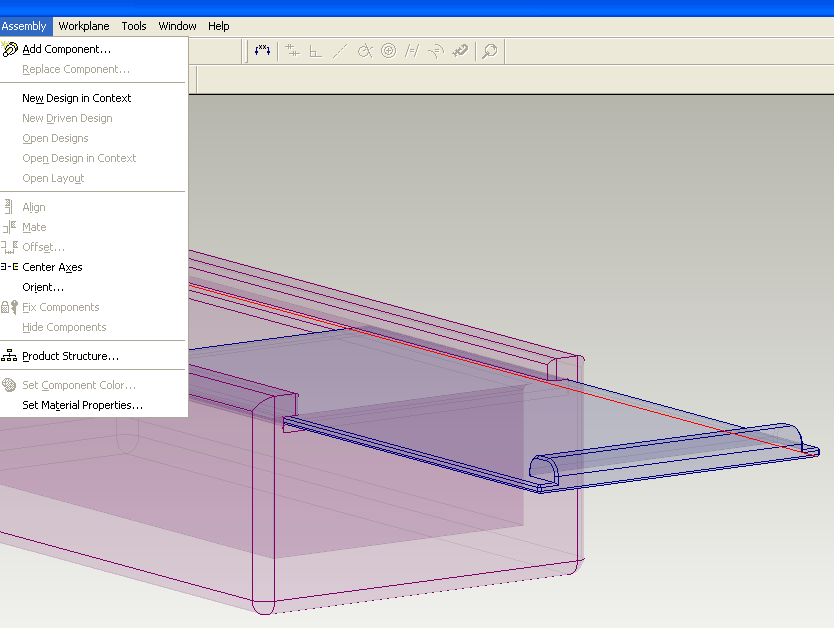The width and height of the screenshot is (834, 628).
Task: Click the concentric circles constraint icon
Action: [389, 51]
